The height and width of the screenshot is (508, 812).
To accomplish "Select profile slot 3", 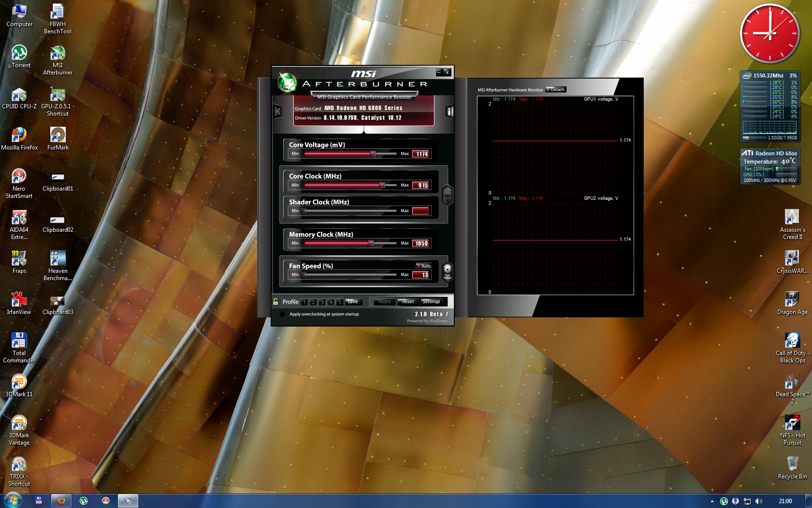I will (x=322, y=302).
